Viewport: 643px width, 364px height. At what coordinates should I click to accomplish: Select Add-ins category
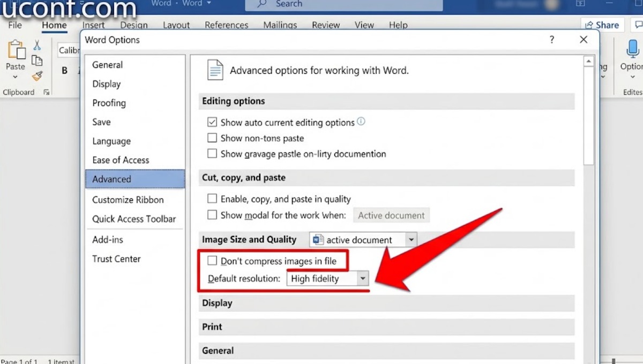click(135, 240)
